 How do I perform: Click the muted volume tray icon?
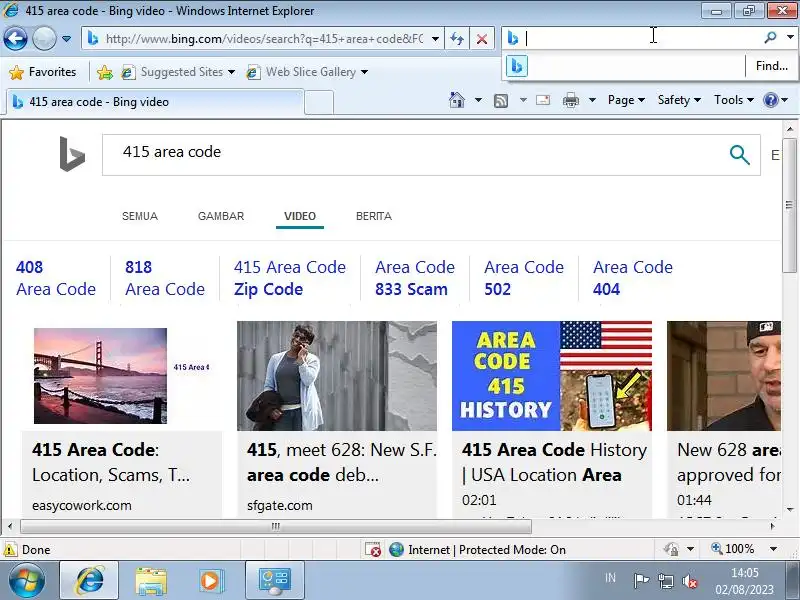point(690,581)
